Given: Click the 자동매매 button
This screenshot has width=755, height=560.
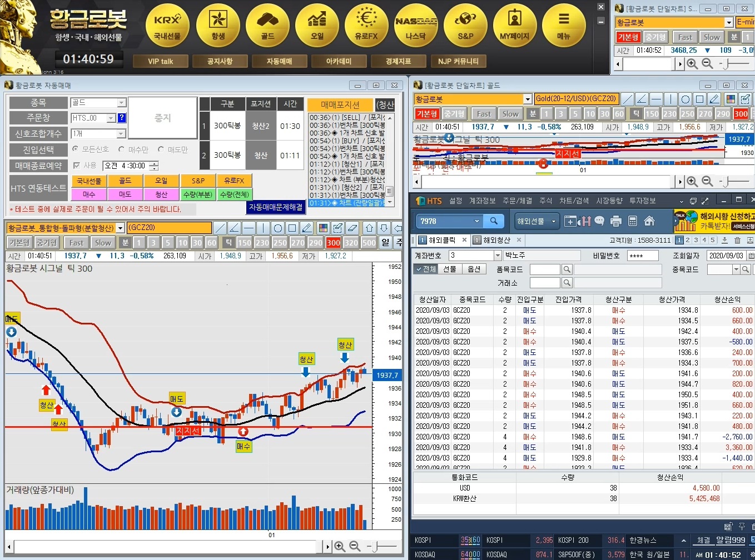Looking at the screenshot, I should (279, 61).
